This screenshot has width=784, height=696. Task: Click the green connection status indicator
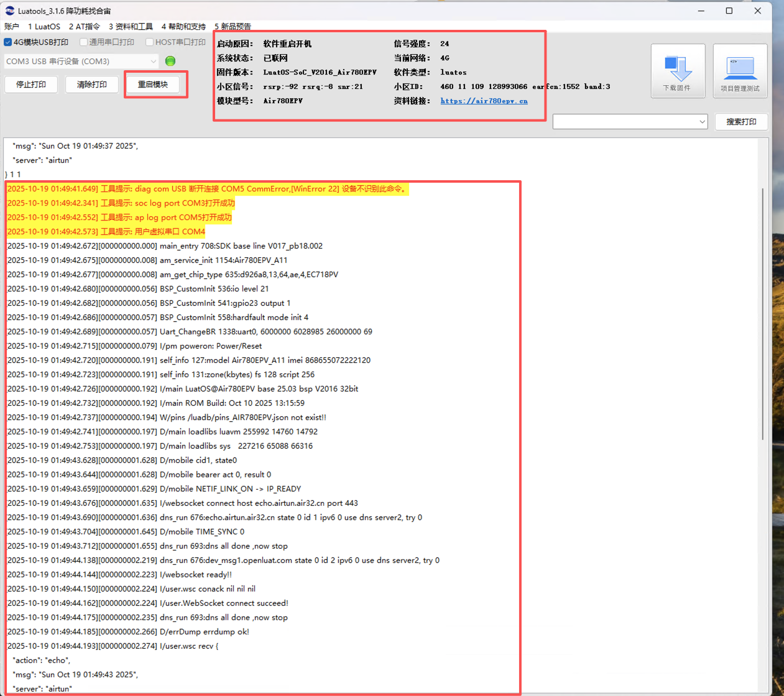pyautogui.click(x=170, y=61)
